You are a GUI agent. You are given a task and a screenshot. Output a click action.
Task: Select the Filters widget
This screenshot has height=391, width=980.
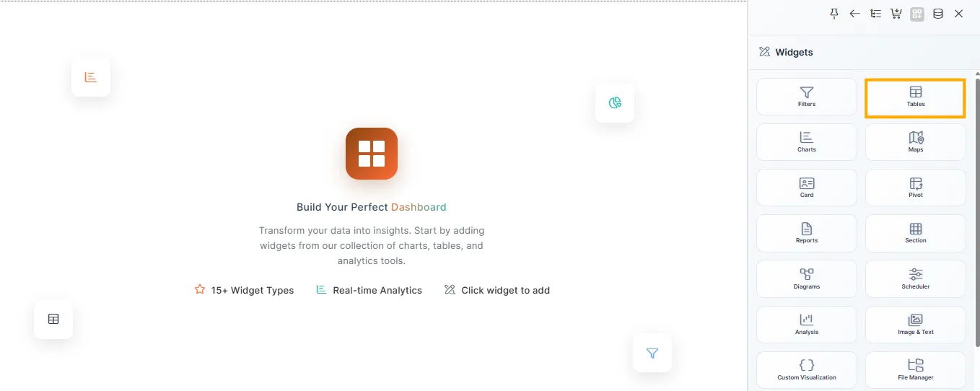click(x=807, y=97)
